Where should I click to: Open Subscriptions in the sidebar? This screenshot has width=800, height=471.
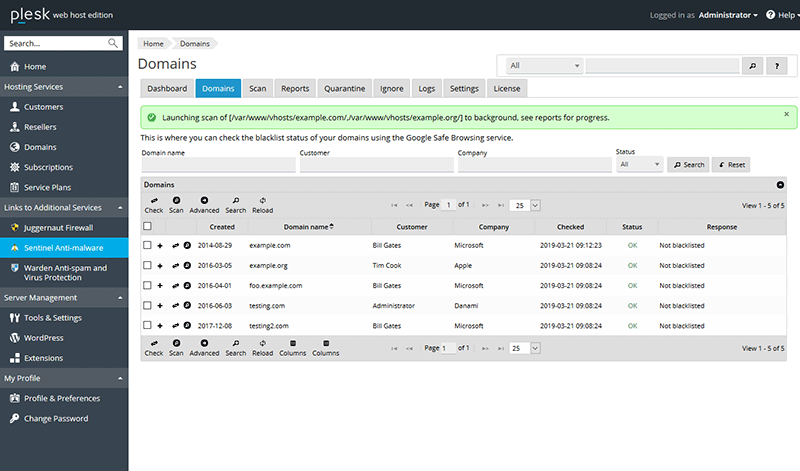click(48, 167)
